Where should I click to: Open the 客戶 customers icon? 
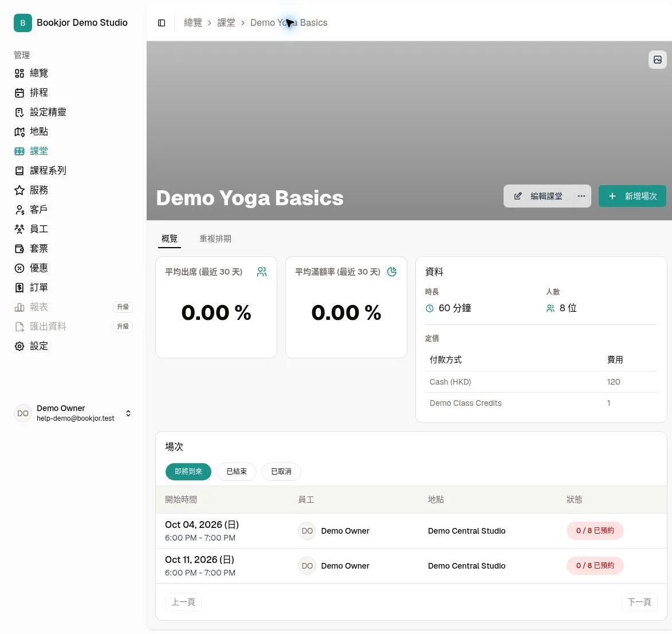[x=19, y=210]
